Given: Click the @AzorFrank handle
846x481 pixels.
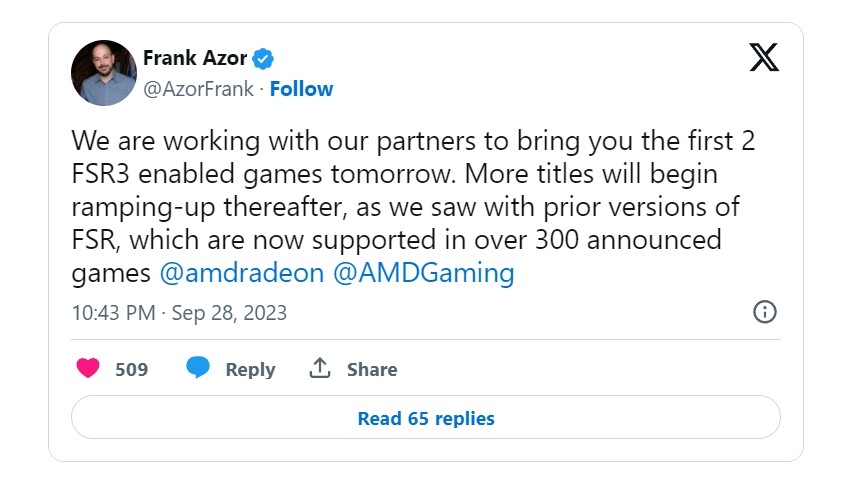Looking at the screenshot, I should [198, 89].
